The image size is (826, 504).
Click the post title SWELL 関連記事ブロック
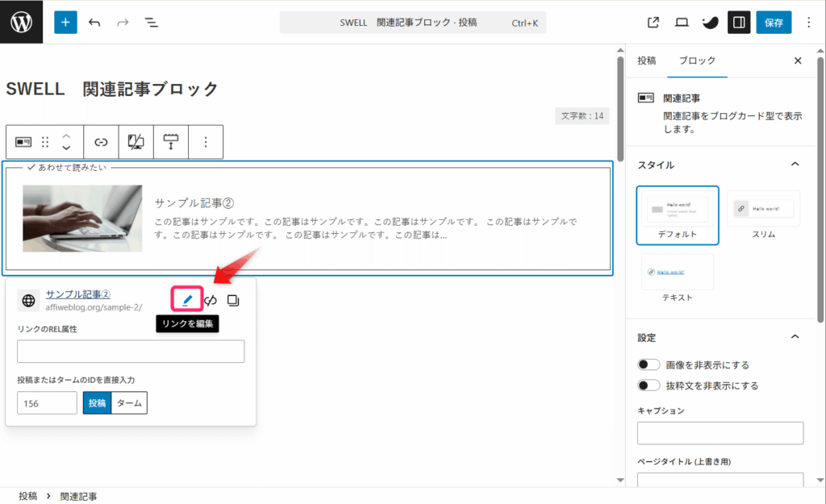pos(111,89)
